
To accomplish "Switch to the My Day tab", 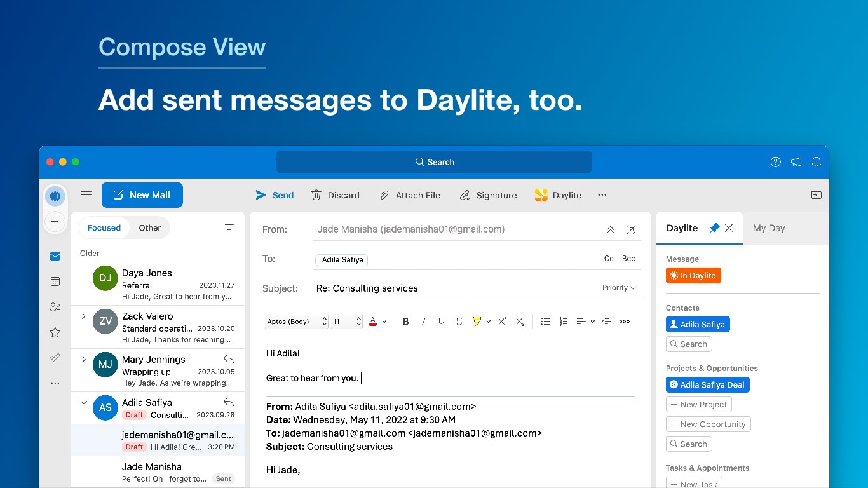I will pos(769,228).
